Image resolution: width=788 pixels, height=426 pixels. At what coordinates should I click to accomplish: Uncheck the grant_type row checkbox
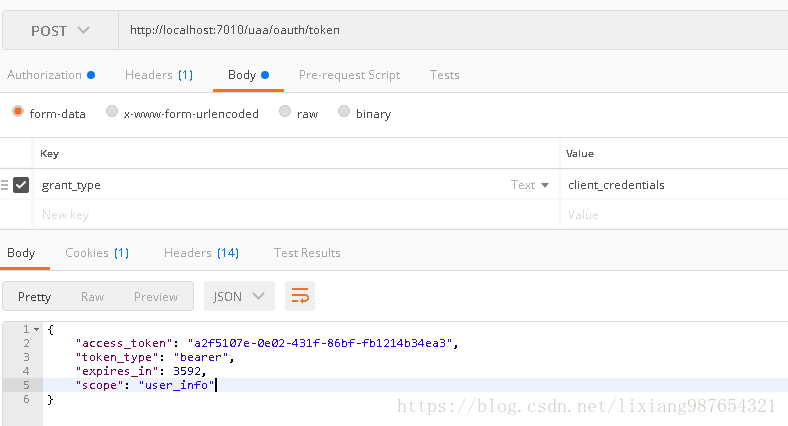[21, 185]
